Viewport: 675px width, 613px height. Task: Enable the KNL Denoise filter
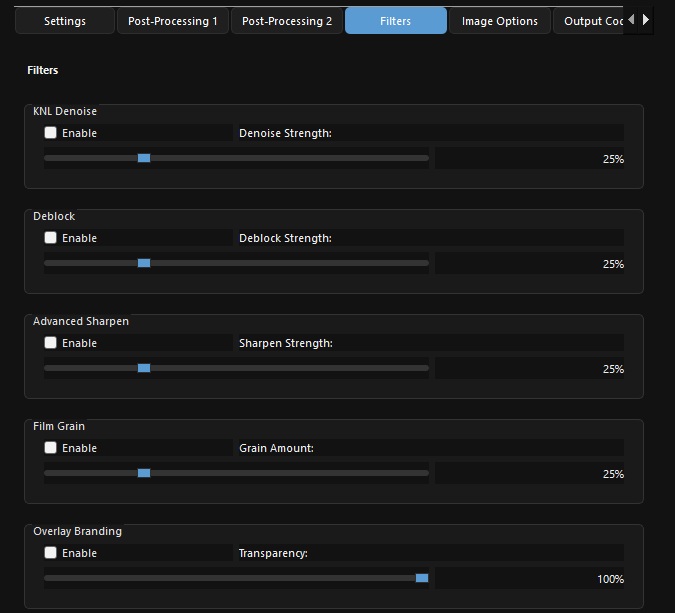click(x=50, y=133)
